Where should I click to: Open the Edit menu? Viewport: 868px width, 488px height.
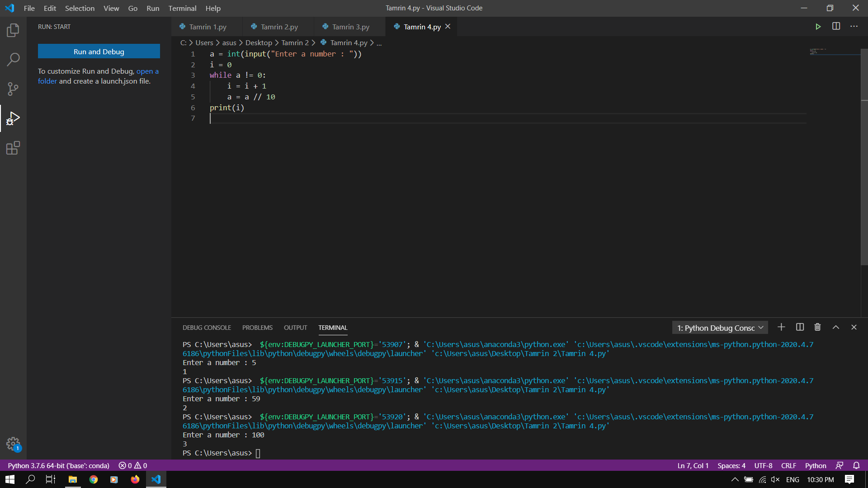[x=50, y=8]
